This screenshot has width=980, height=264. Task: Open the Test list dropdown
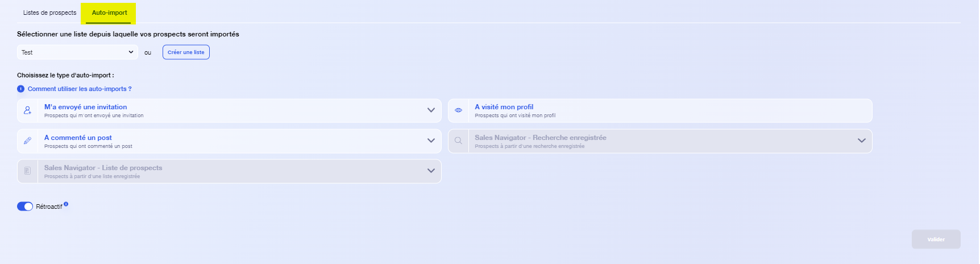[x=77, y=52]
